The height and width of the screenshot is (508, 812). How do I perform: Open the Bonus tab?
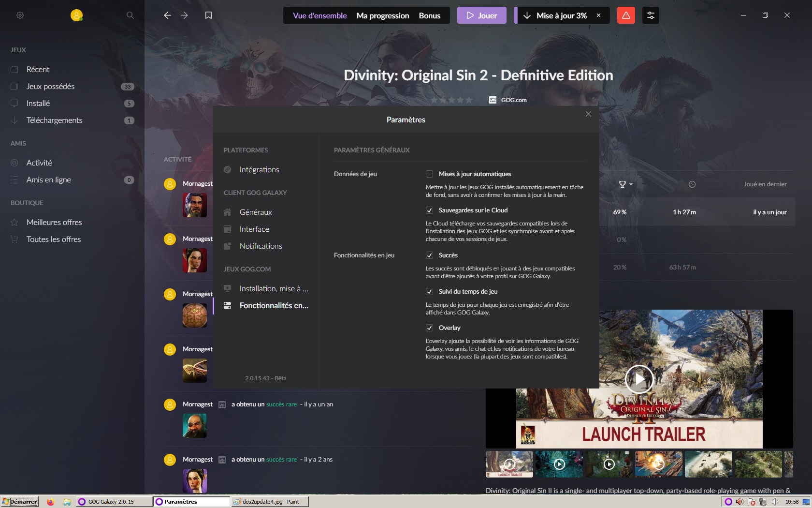[x=430, y=15]
